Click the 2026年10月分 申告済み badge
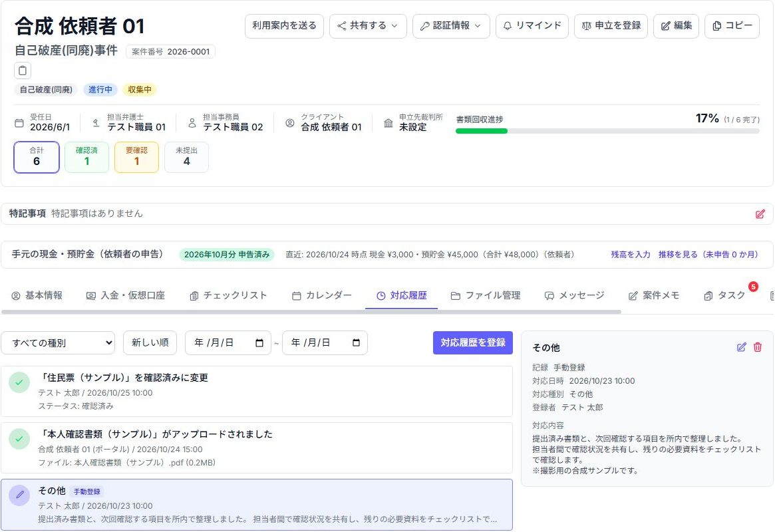Image resolution: width=775 pixels, height=532 pixels. tap(227, 255)
